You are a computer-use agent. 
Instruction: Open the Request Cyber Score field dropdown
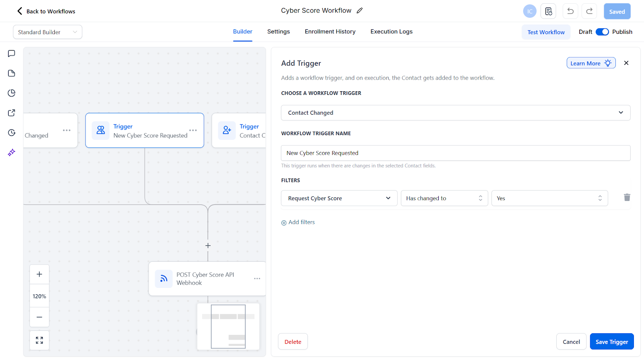click(339, 198)
